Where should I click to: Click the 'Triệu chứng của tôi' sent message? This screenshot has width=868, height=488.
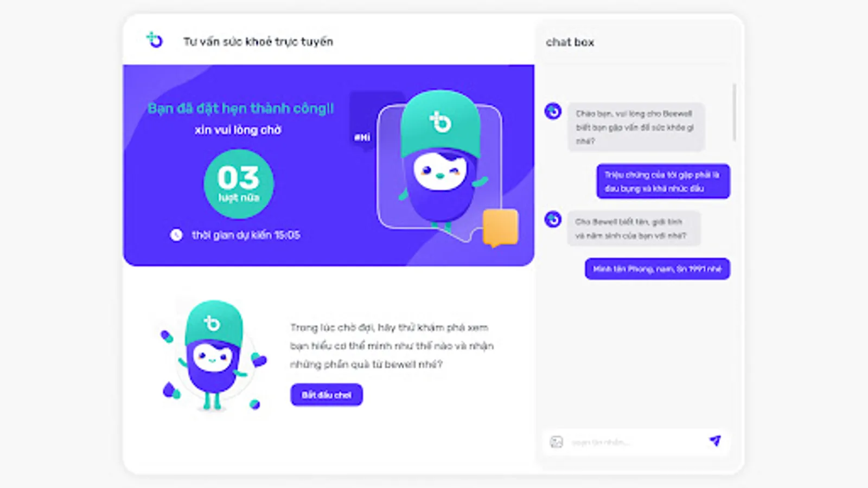[x=663, y=181]
